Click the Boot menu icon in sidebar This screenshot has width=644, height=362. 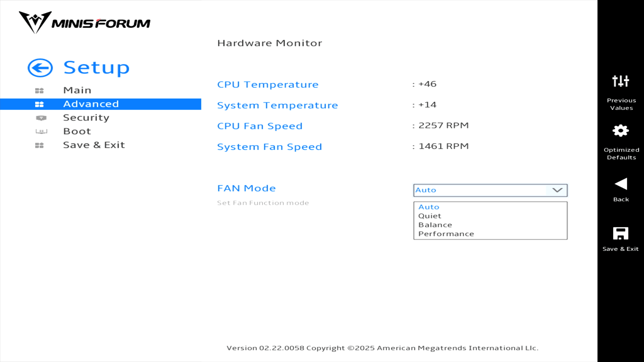point(41,131)
